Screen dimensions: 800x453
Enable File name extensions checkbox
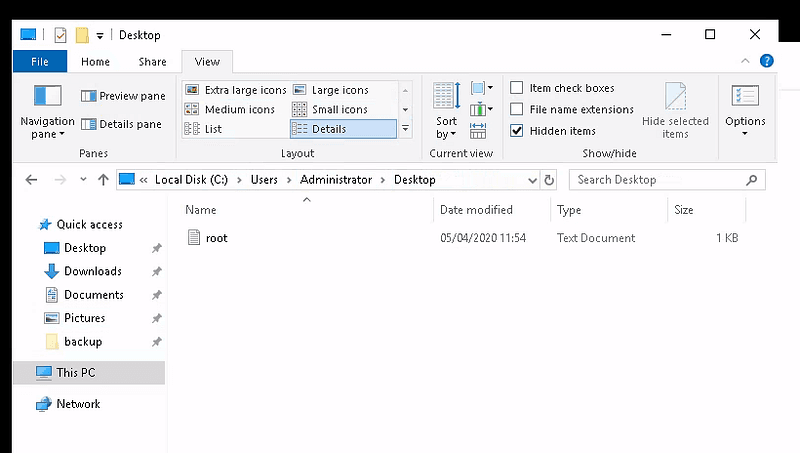coord(517,109)
